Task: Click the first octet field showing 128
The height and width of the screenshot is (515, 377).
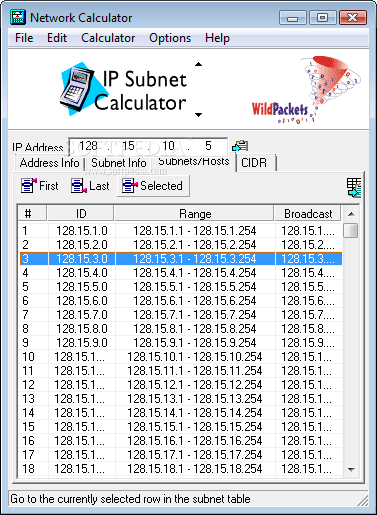Action: click(x=88, y=146)
